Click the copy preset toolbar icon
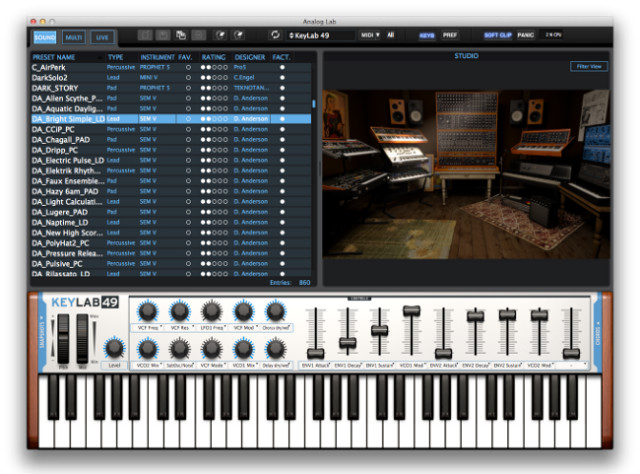 point(181,35)
